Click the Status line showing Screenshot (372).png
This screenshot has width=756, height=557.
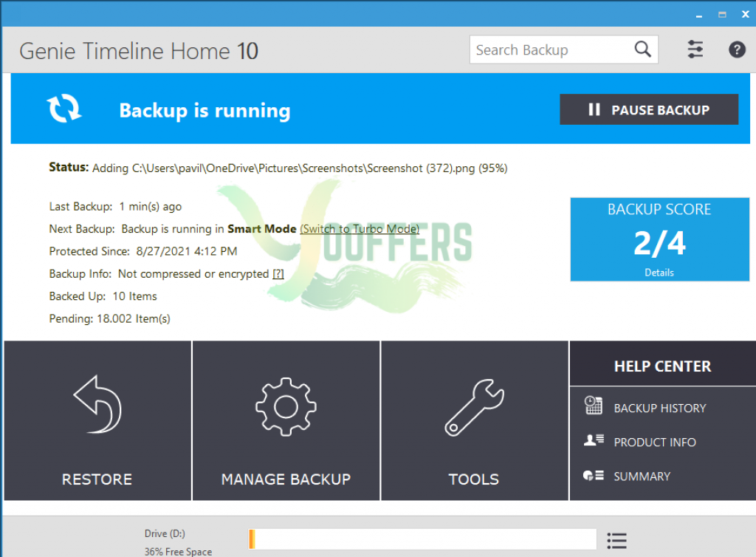278,168
